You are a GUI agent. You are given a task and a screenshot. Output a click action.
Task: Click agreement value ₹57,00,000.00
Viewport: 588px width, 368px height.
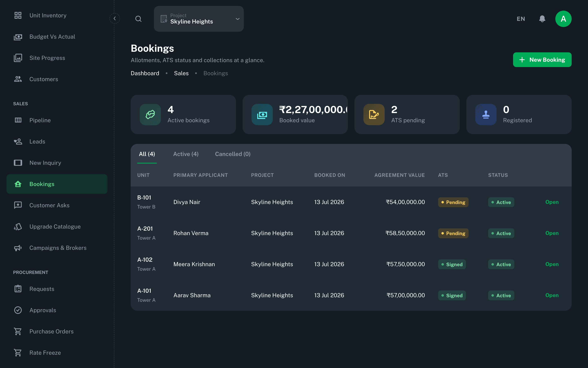(405, 295)
